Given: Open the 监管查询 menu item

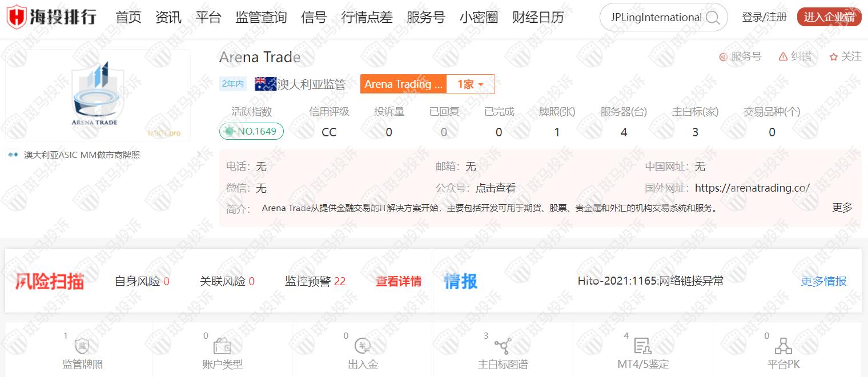Looking at the screenshot, I should (x=261, y=18).
